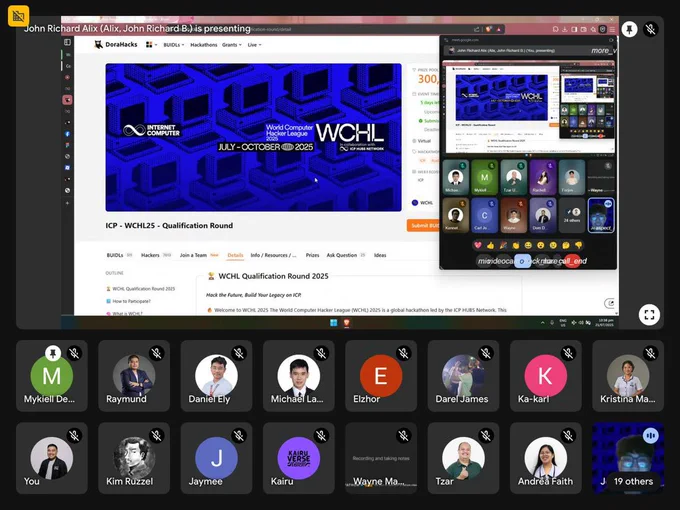Viewport: 680px width, 510px height.
Task: Expand the BUIDLs dropdown menu
Action: (x=173, y=45)
